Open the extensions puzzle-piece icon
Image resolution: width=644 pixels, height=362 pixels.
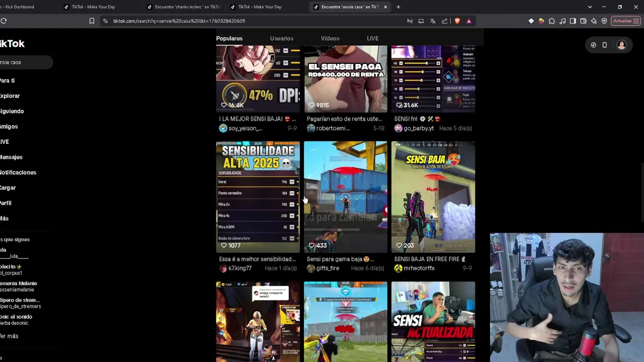tap(552, 21)
